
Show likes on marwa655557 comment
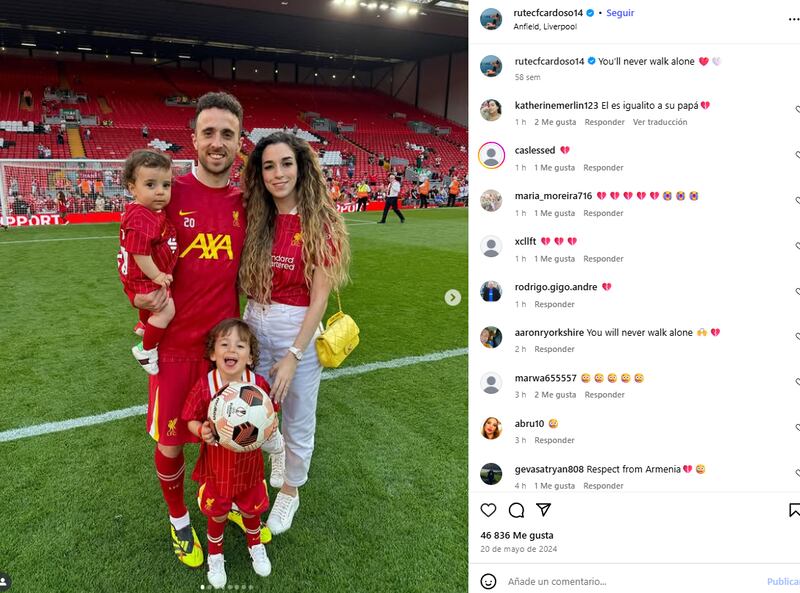[x=555, y=394]
